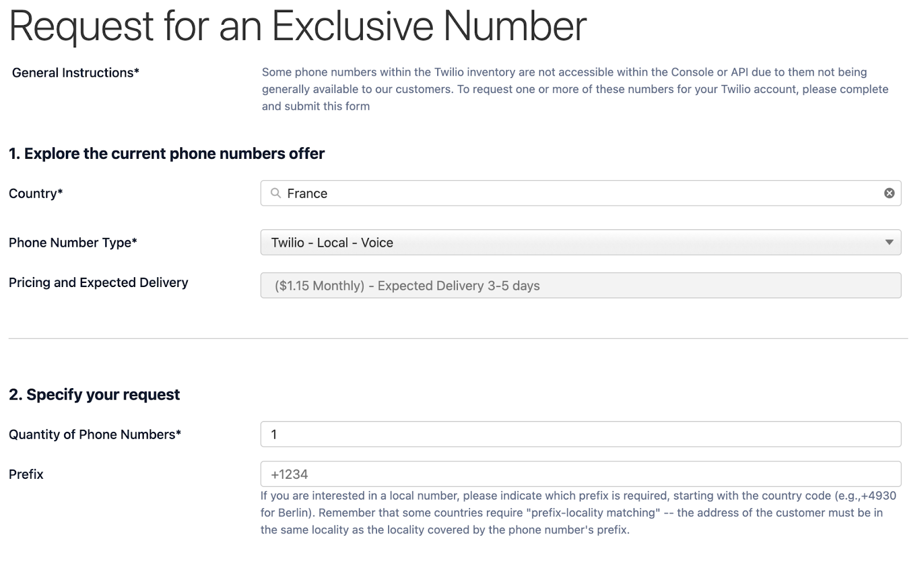Click the search magnifier icon in Country field
924x570 pixels.
tap(276, 193)
